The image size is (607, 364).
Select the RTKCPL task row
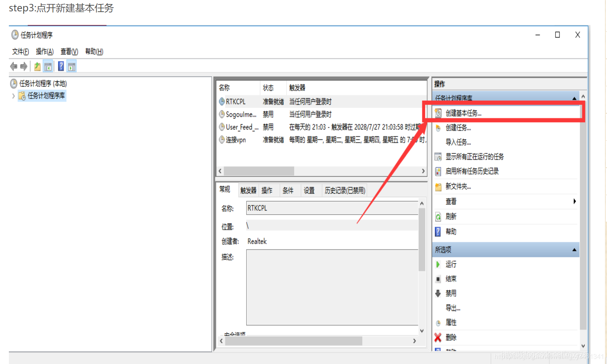(x=322, y=102)
